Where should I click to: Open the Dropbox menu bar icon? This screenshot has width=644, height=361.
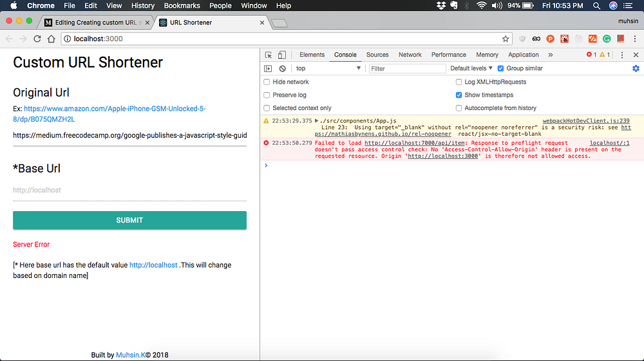tap(441, 5)
